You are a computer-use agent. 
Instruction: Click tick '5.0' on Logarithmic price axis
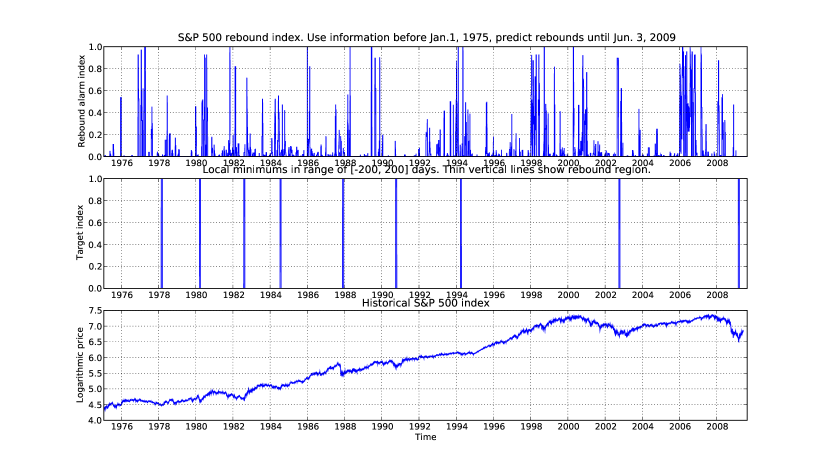pos(94,389)
